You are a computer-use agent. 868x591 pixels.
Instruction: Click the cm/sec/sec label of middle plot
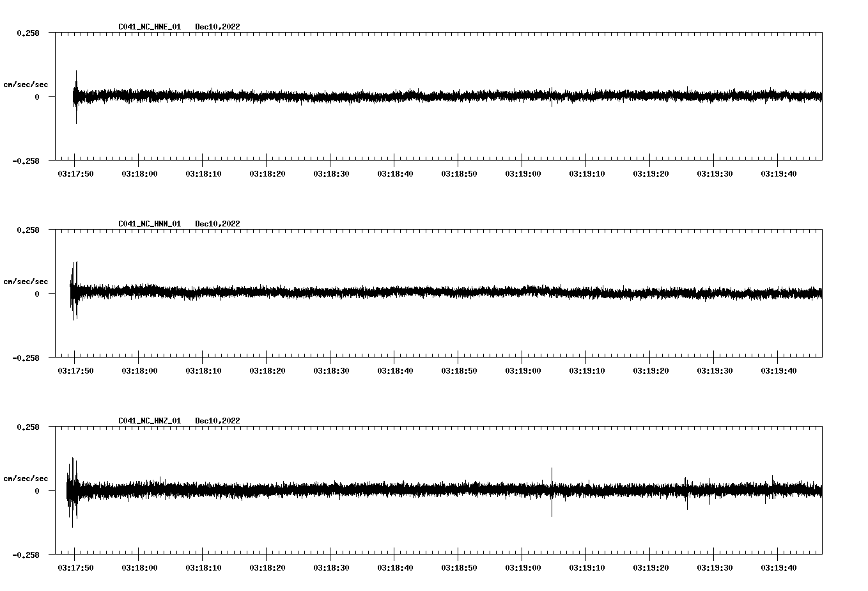(26, 281)
